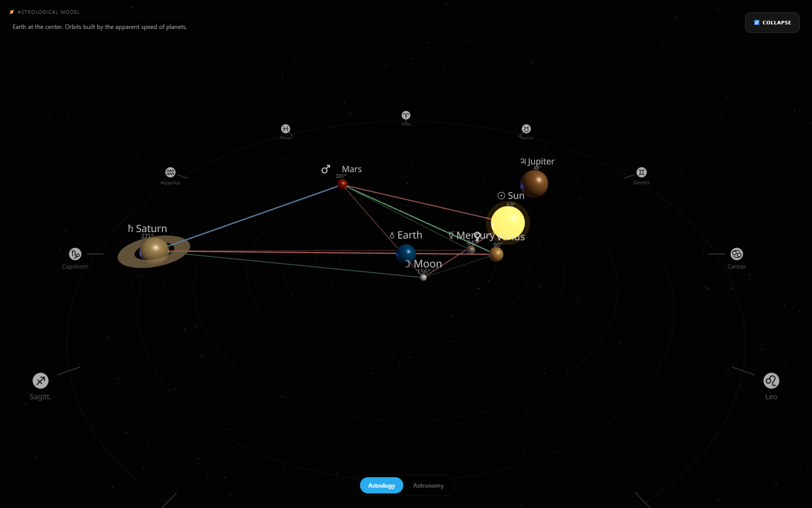The height and width of the screenshot is (508, 812).
Task: Click the Capricorn text label
Action: click(75, 267)
